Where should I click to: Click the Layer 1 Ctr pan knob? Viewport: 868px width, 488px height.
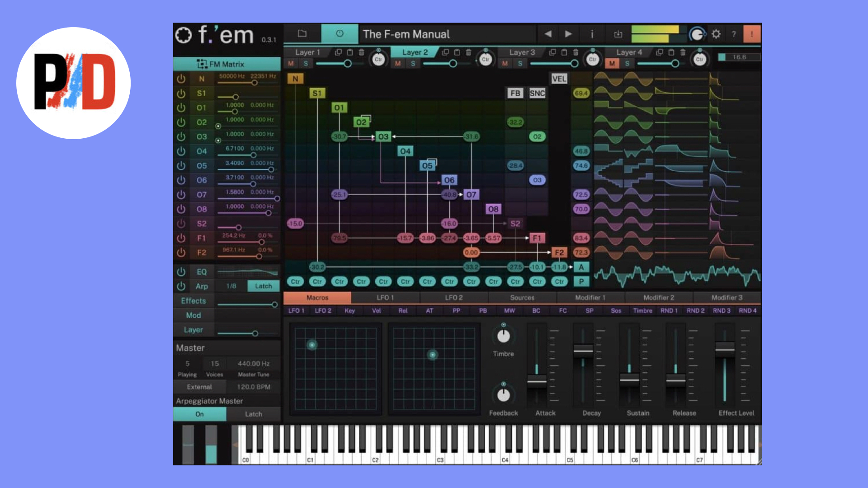(x=378, y=59)
